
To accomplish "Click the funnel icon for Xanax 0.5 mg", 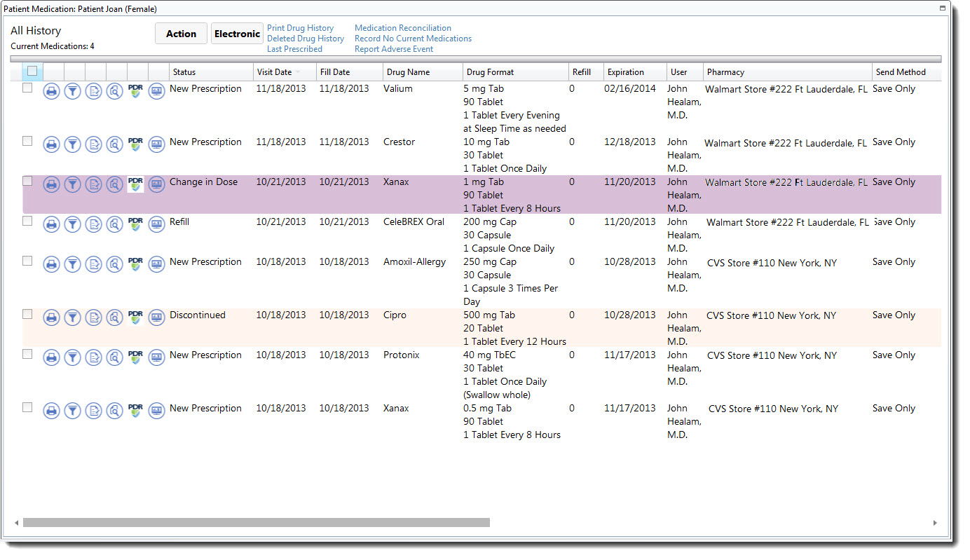I will tap(72, 411).
